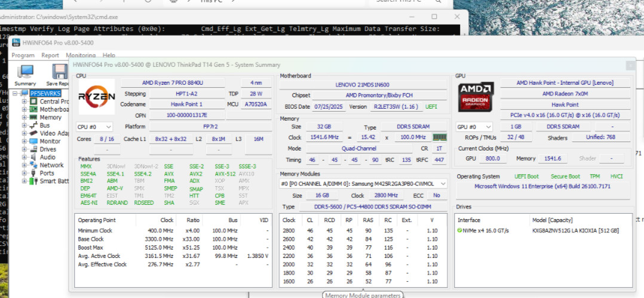Image resolution: width=644 pixels, height=298 pixels.
Task: Click the KXG8AZNV512G LA KIOXIA drive entry
Action: 575,231
